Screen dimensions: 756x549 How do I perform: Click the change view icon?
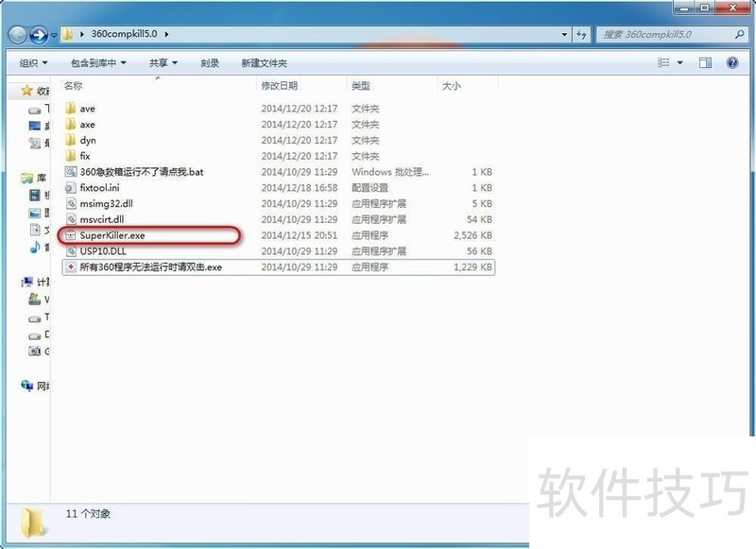(x=664, y=62)
